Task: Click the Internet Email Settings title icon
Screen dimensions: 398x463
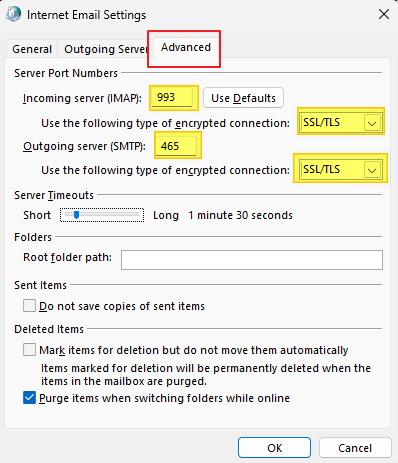Action: pyautogui.click(x=13, y=15)
